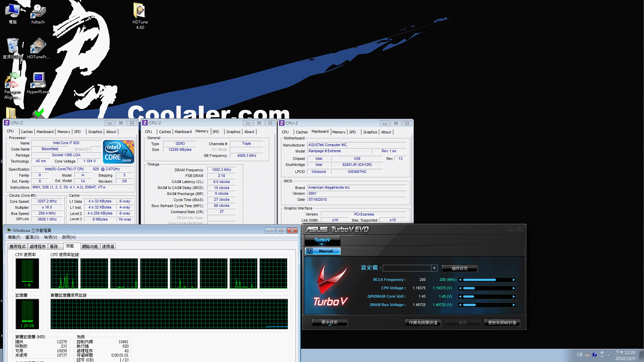Show hidden tray icons with the up arrow

pos(608,355)
